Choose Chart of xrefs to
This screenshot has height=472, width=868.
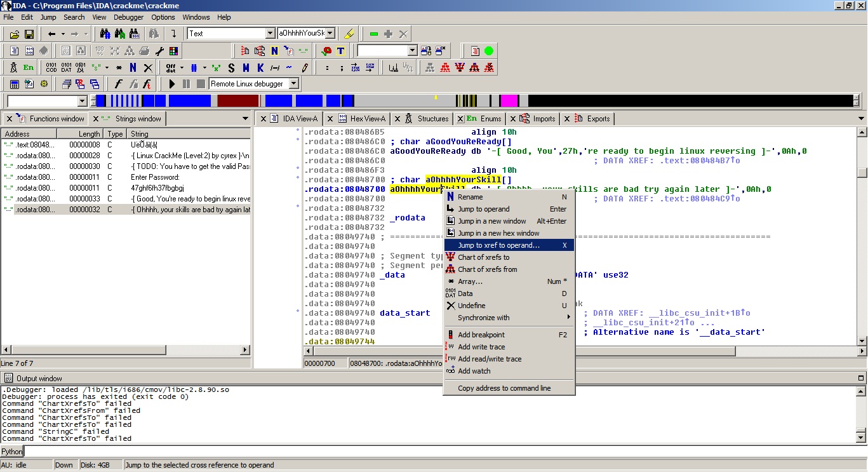(509, 257)
